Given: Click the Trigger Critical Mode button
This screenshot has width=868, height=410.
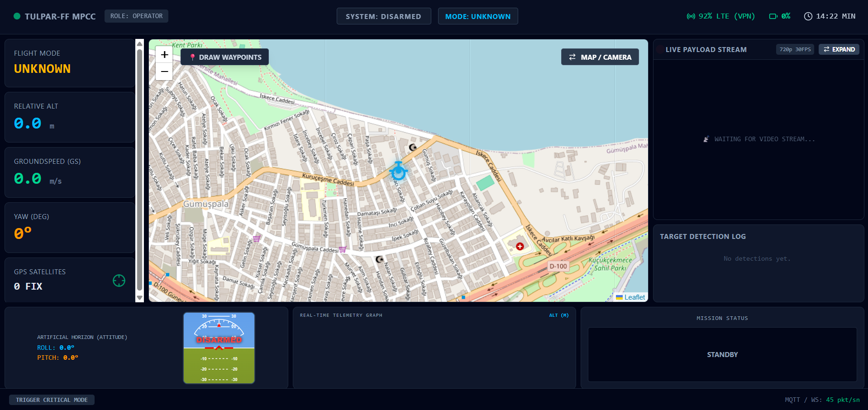Looking at the screenshot, I should pyautogui.click(x=52, y=400).
